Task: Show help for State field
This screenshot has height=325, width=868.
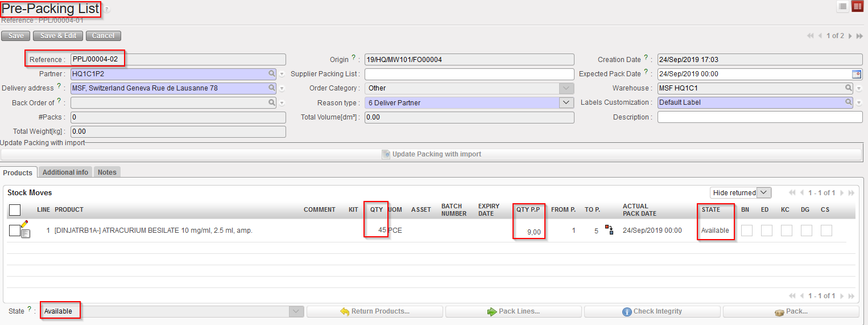Action: click(30, 309)
